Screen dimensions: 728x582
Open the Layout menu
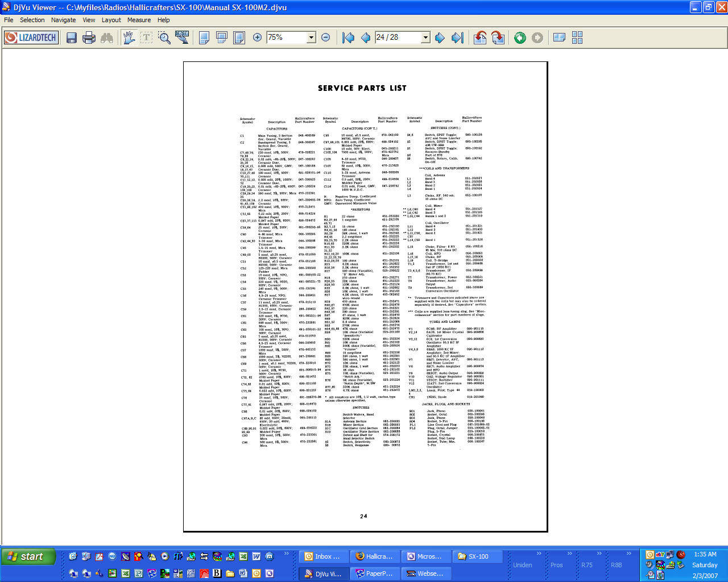pyautogui.click(x=111, y=20)
